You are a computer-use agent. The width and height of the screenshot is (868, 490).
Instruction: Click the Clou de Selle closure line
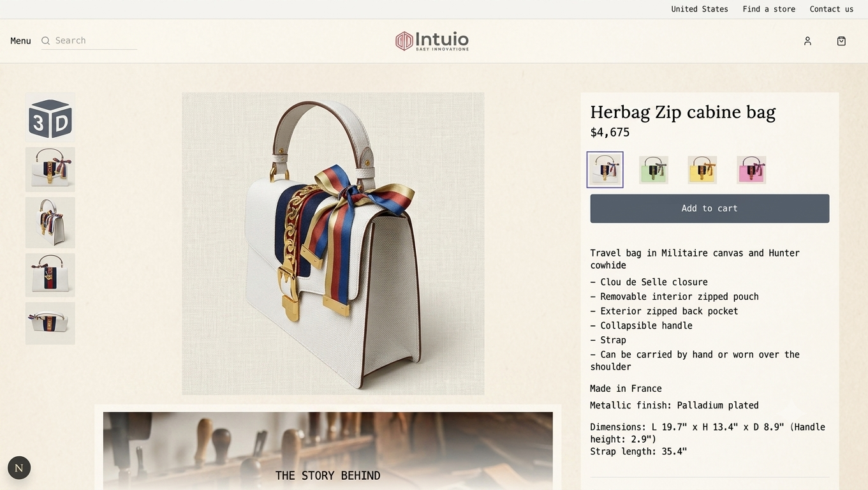coord(649,282)
